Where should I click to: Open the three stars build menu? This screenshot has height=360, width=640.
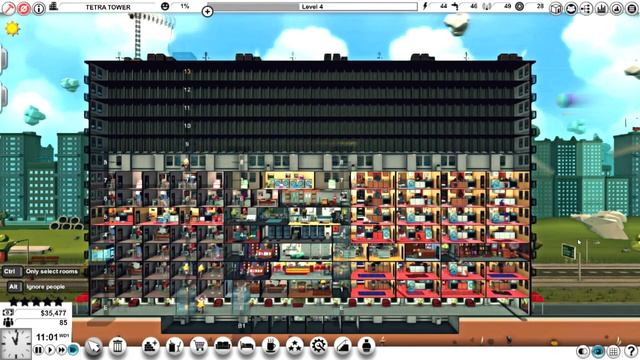click(x=295, y=346)
